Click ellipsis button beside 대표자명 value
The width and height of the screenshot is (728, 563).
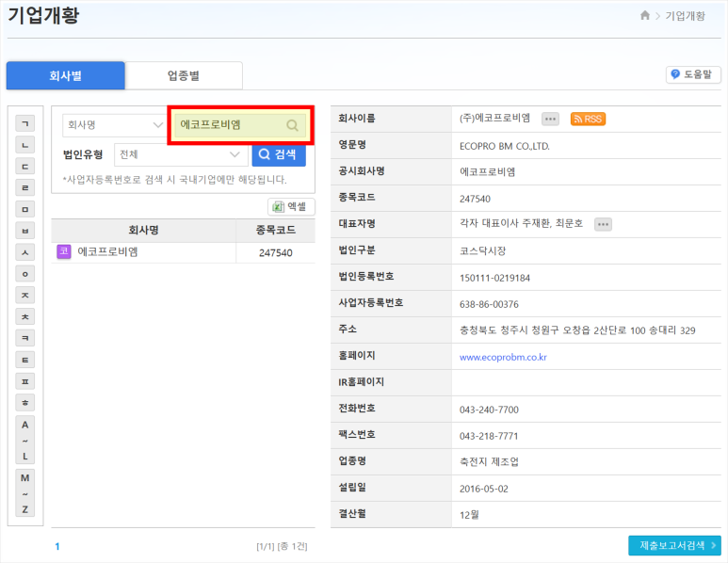(603, 224)
